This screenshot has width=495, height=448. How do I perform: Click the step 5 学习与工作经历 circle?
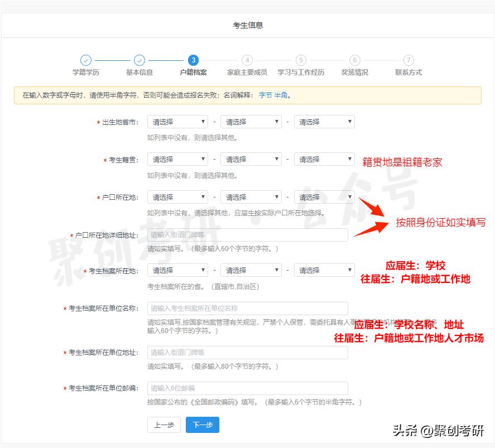(300, 60)
